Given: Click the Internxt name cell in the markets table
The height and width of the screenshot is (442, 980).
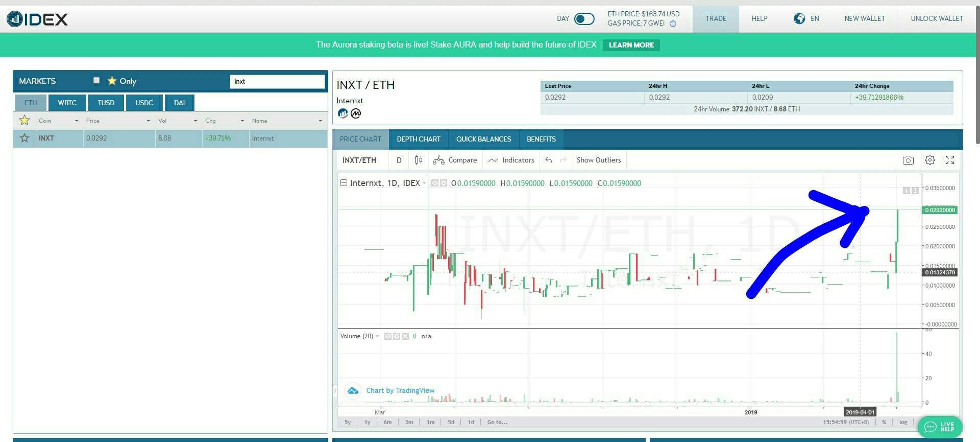Looking at the screenshot, I should [288, 138].
